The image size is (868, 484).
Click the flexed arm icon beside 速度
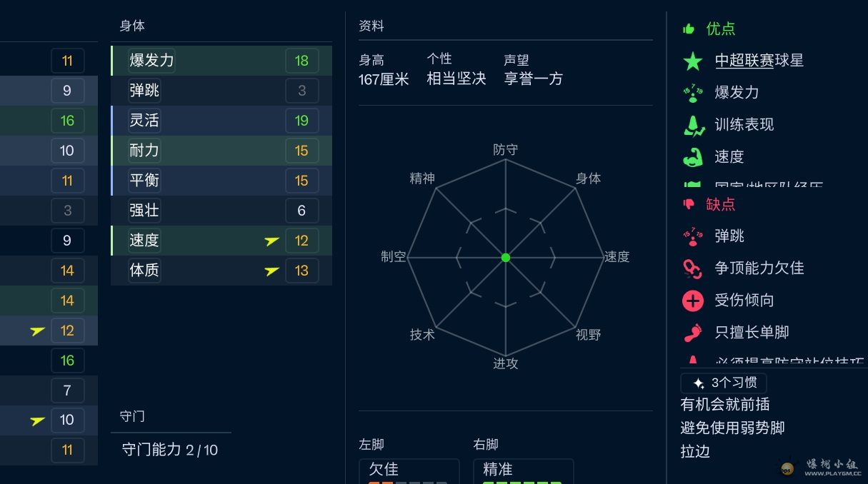[693, 157]
